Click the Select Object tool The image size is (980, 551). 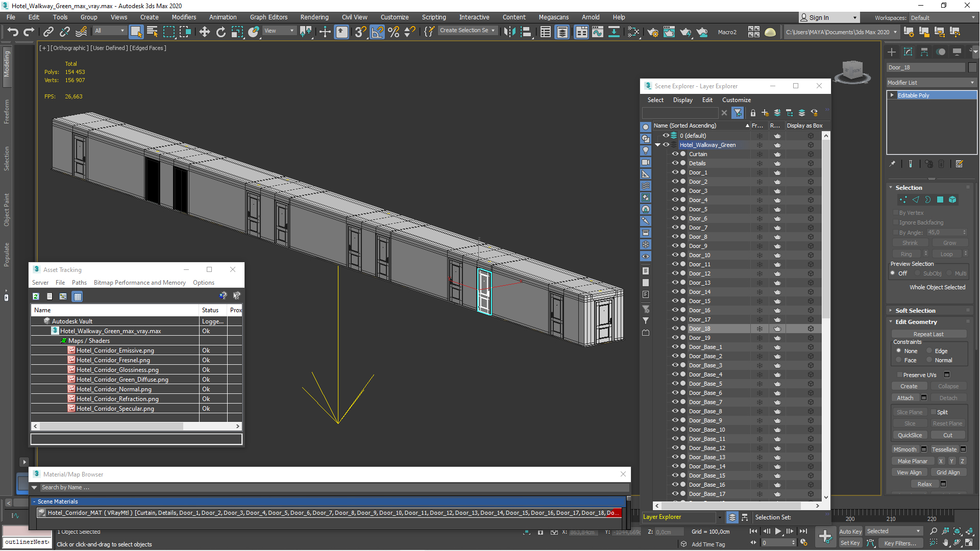tap(136, 32)
